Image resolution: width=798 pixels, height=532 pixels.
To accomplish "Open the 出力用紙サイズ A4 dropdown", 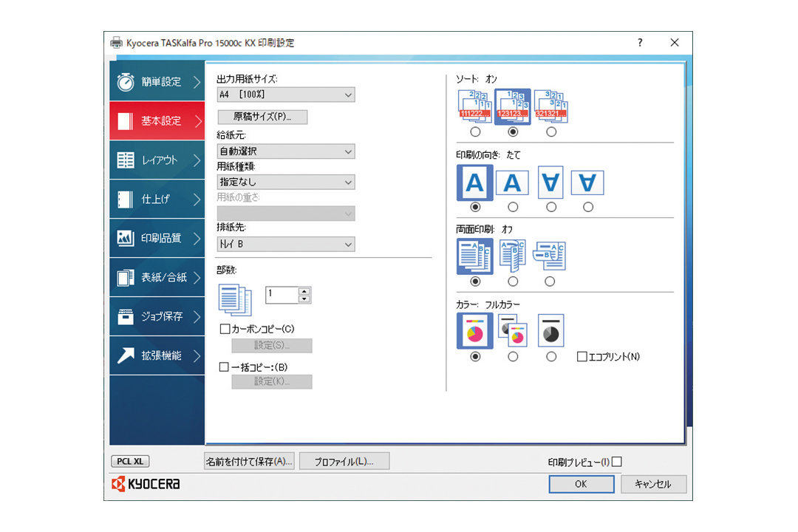I will point(286,95).
